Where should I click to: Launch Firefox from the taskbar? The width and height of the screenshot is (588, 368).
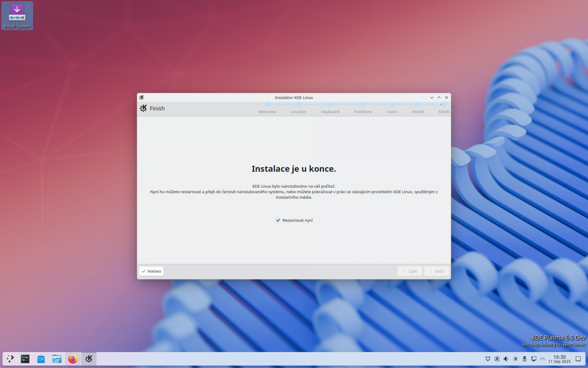pos(73,359)
